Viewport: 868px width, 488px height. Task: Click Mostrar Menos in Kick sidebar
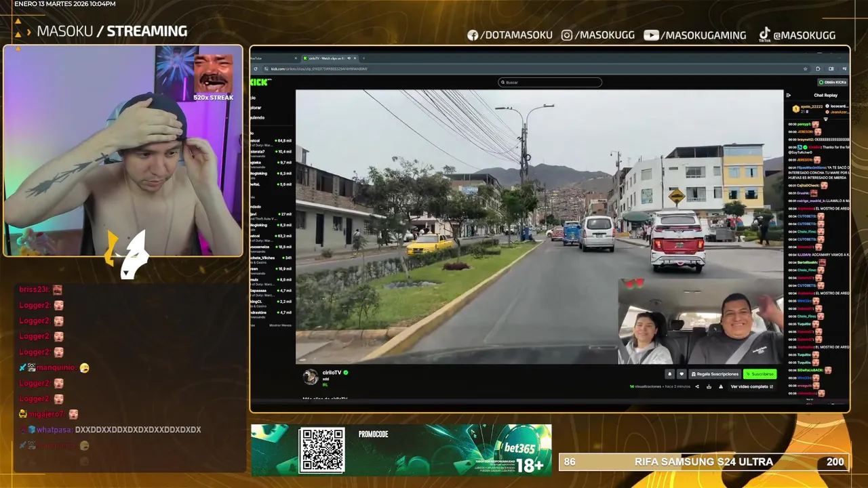(x=280, y=325)
